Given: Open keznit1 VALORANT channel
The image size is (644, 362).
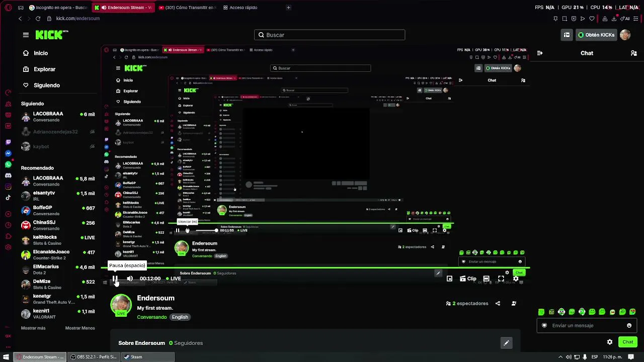Looking at the screenshot, I should click(58, 314).
